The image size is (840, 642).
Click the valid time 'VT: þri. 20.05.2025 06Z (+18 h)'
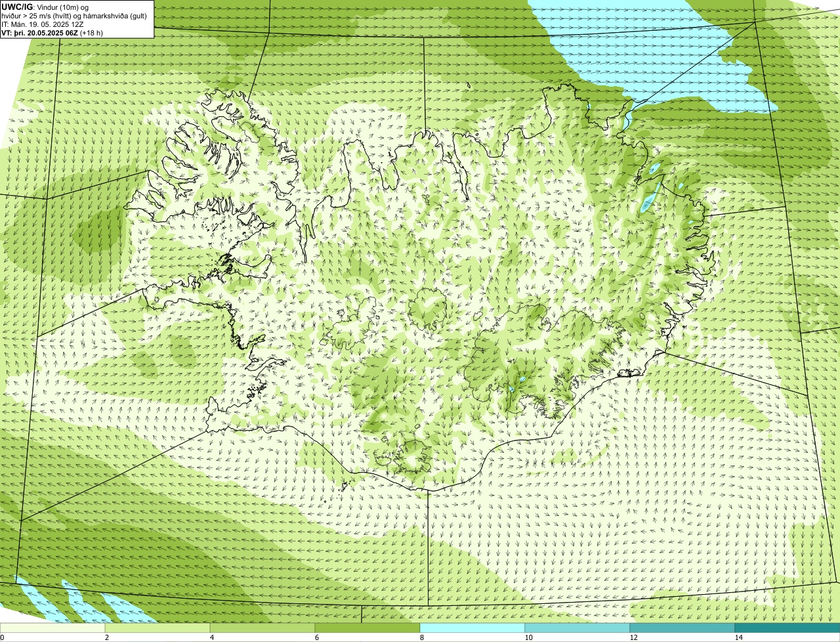52,32
